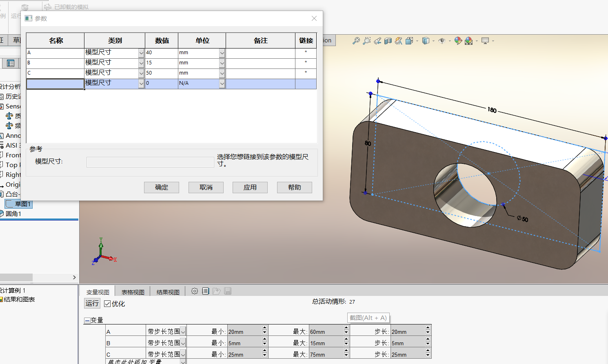Open category dropdown for parameter B
The height and width of the screenshot is (364, 608).
(141, 63)
